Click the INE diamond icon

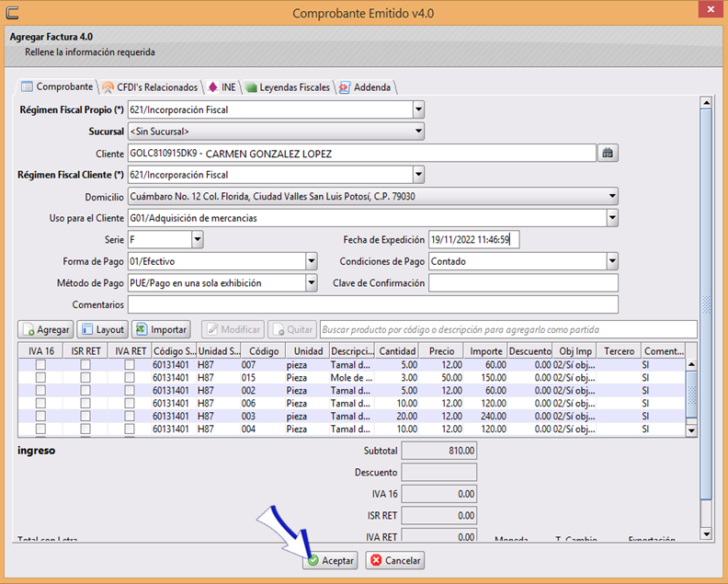(x=213, y=86)
